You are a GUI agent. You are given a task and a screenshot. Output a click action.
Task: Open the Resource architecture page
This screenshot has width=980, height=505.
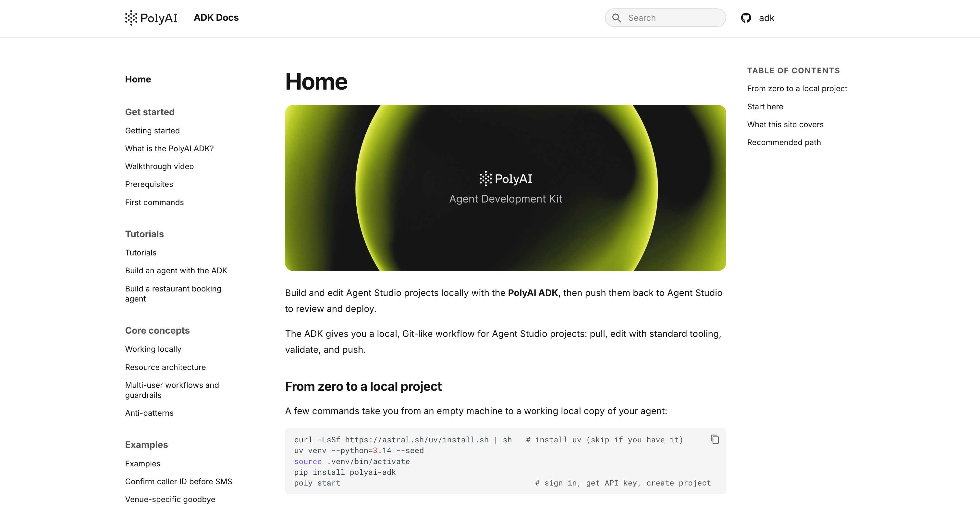pos(165,367)
